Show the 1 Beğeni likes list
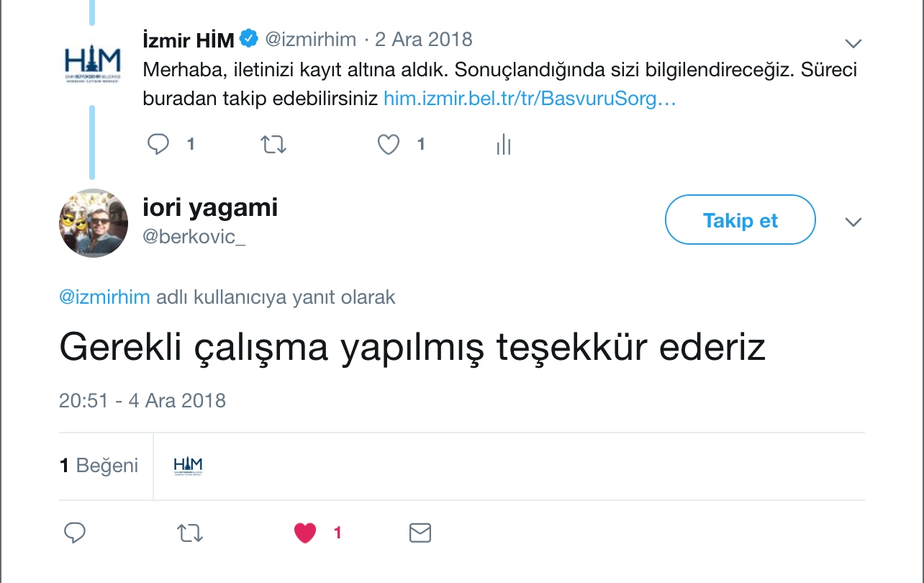 (99, 466)
